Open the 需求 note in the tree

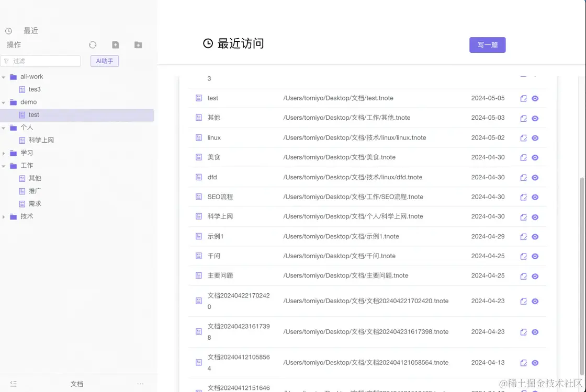click(35, 203)
